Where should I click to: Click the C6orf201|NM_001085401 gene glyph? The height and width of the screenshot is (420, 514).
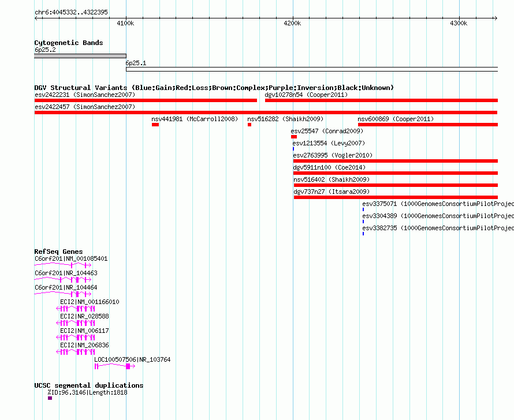coord(62,265)
